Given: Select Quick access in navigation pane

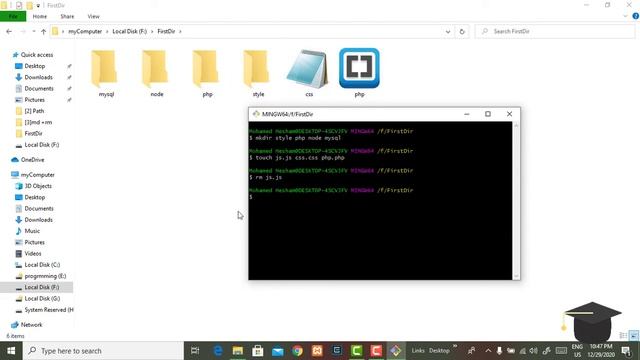Looking at the screenshot, I should coord(37,55).
